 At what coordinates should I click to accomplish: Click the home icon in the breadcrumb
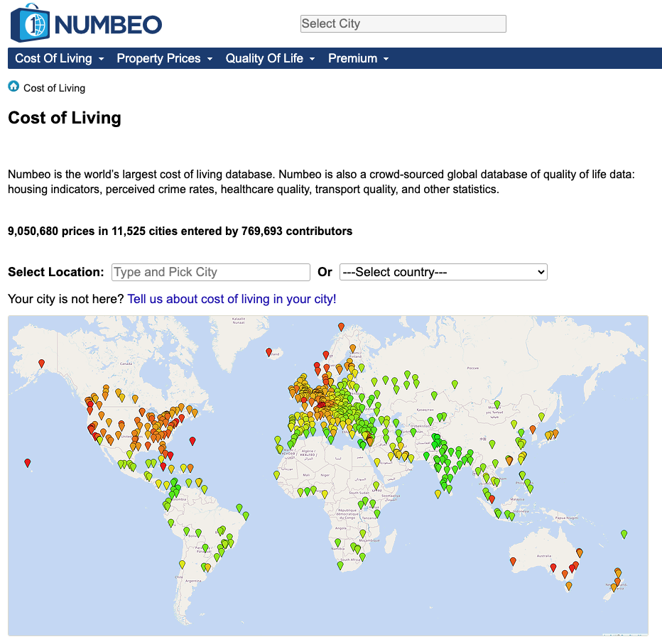(13, 87)
